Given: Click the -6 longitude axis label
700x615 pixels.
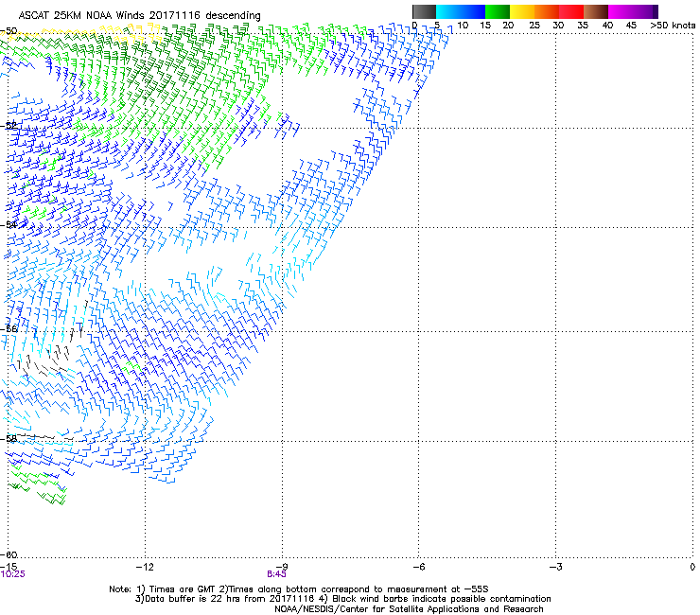Looking at the screenshot, I should pos(418,566).
